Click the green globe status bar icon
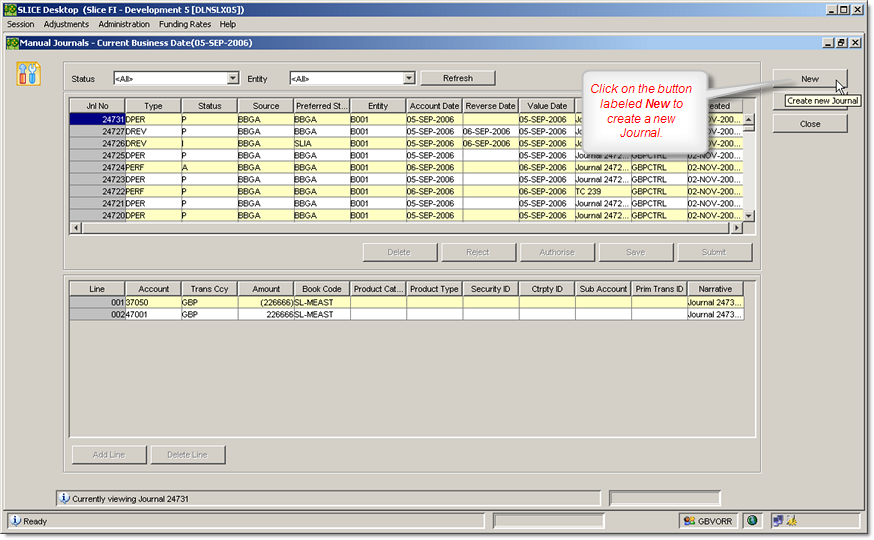This screenshot has width=874, height=540. click(x=752, y=521)
